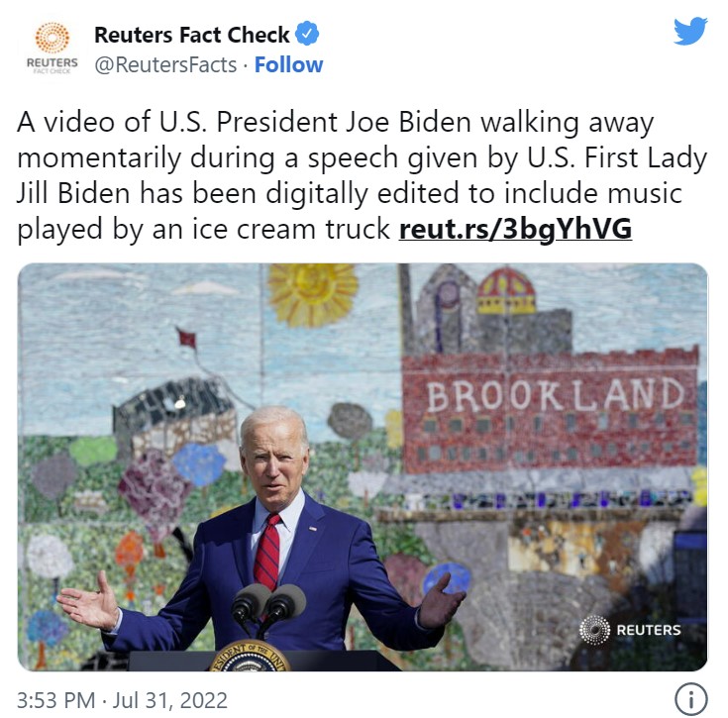This screenshot has width=728, height=718.
Task: Click the Twitter bird logo
Action: click(690, 31)
